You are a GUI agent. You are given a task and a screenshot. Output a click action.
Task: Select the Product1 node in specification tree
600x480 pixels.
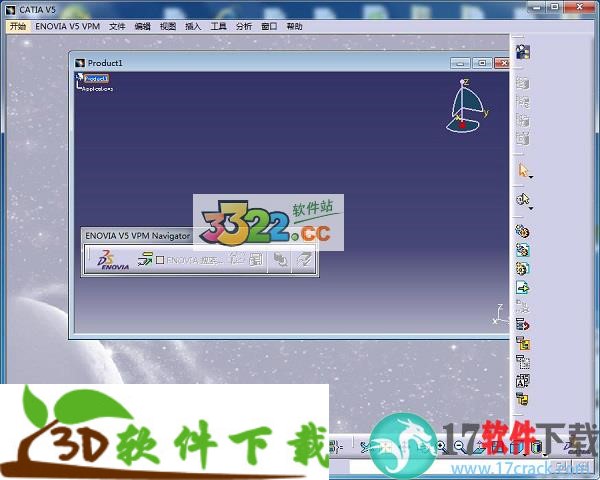(x=96, y=78)
